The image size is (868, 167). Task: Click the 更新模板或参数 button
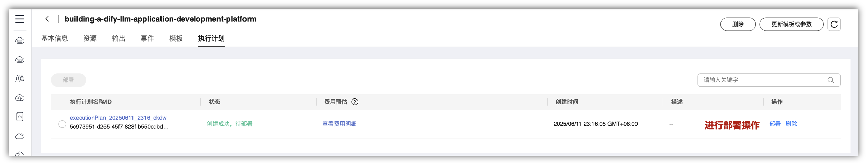click(x=791, y=25)
